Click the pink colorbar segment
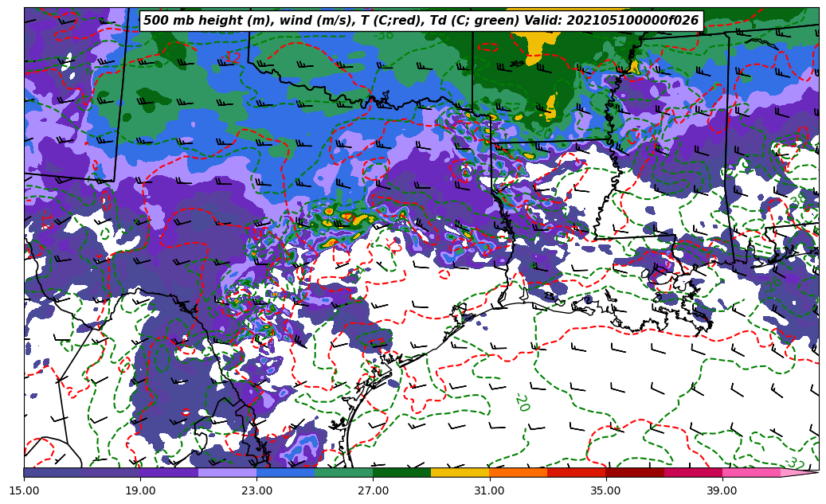The width and height of the screenshot is (826, 504). click(750, 472)
